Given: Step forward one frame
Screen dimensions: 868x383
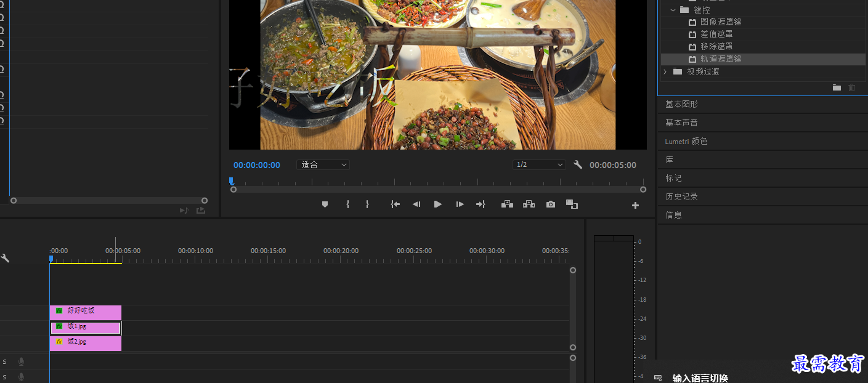Looking at the screenshot, I should [460, 204].
